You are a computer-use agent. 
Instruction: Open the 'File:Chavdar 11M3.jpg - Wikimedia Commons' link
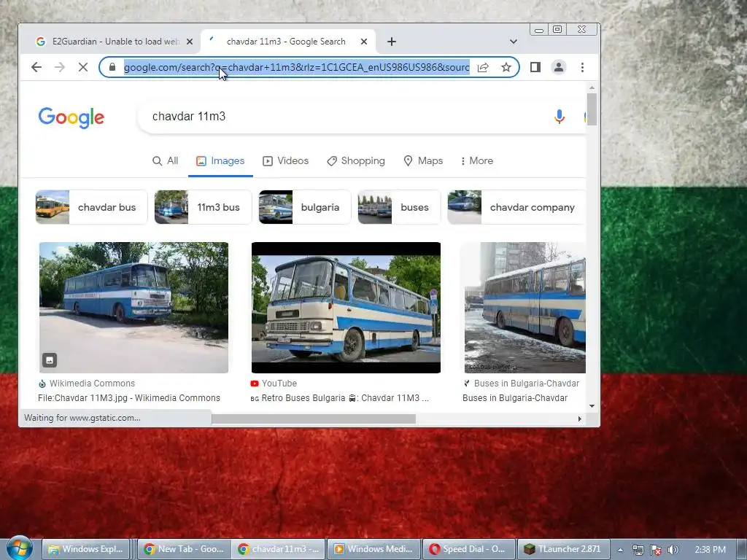point(129,398)
